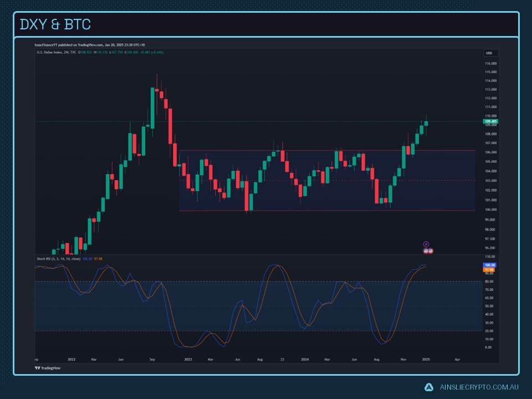
Task: Click the TradingView logo watermark
Action: click(47, 368)
